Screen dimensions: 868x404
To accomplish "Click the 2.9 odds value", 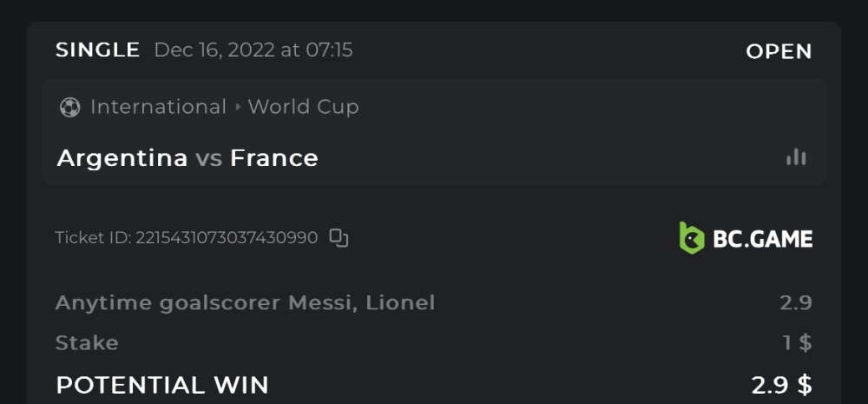I will [795, 302].
